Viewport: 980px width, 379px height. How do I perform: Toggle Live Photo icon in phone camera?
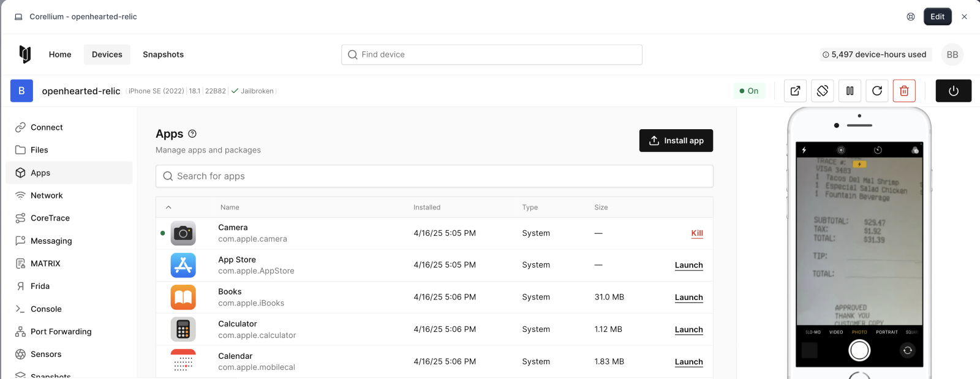pyautogui.click(x=841, y=150)
